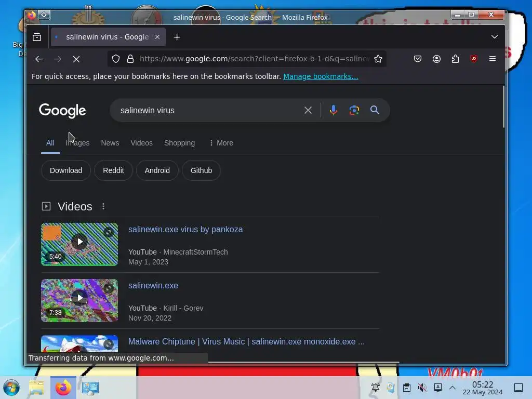Open Videos section three-dot menu
This screenshot has width=532, height=399.
click(x=103, y=206)
